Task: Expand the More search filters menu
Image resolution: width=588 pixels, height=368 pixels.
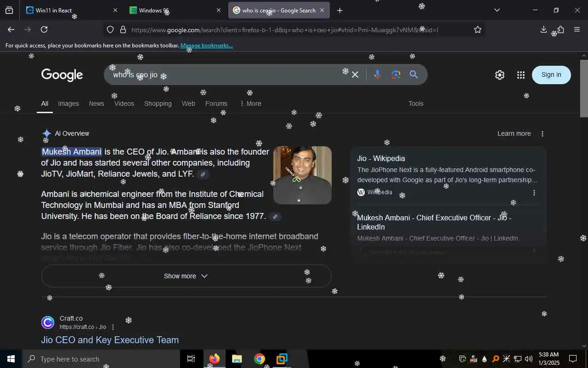Action: tap(250, 103)
